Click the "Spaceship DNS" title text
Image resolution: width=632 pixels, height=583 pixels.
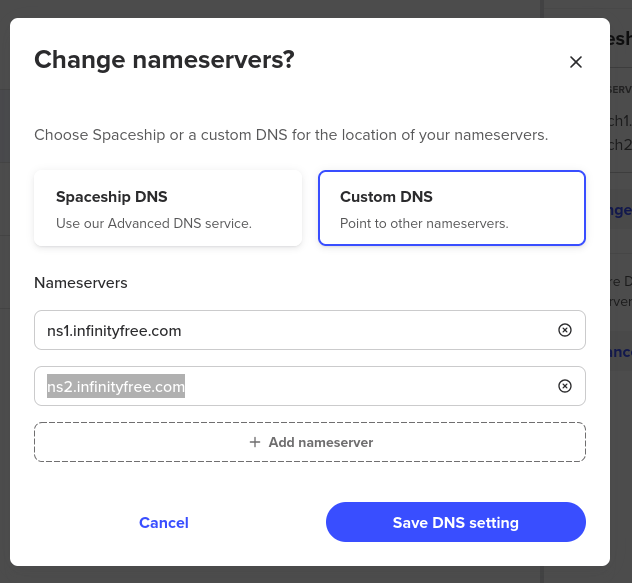click(x=112, y=197)
